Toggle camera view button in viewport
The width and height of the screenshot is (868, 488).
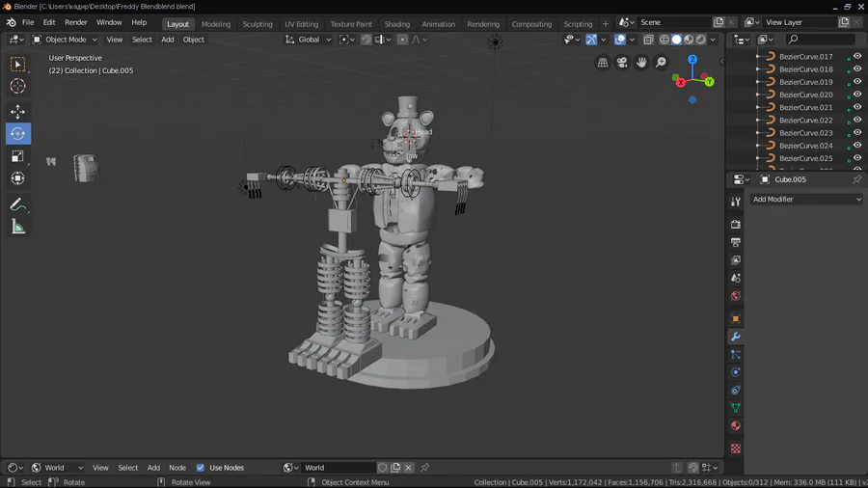pos(622,63)
